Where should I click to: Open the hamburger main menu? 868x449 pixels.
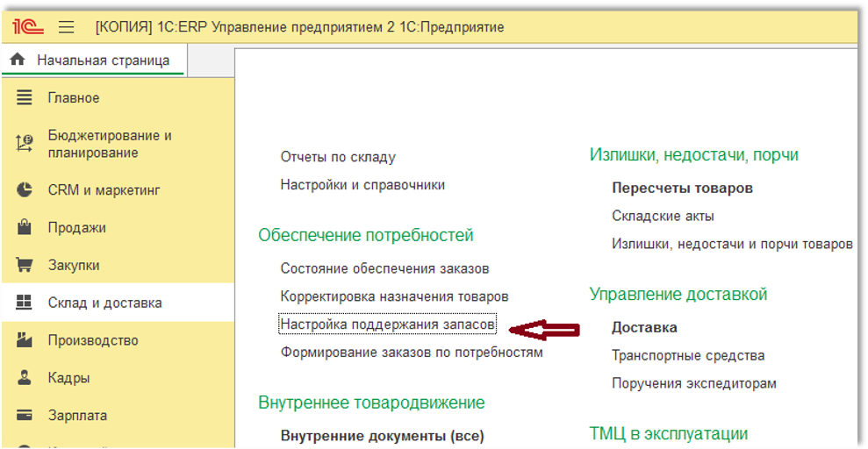(x=67, y=27)
